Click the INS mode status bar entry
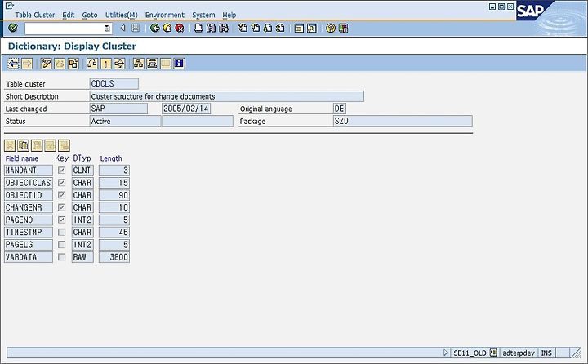 [546, 353]
